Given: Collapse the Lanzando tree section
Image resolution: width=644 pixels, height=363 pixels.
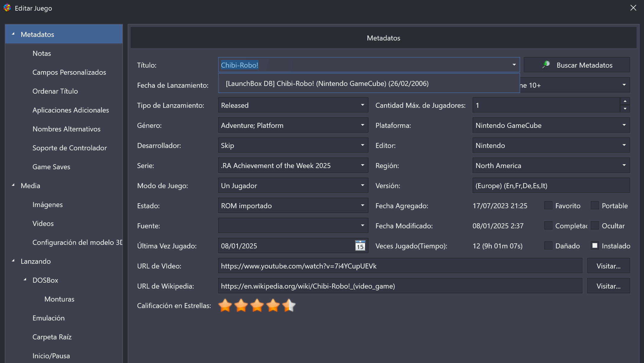Looking at the screenshot, I should tap(13, 261).
